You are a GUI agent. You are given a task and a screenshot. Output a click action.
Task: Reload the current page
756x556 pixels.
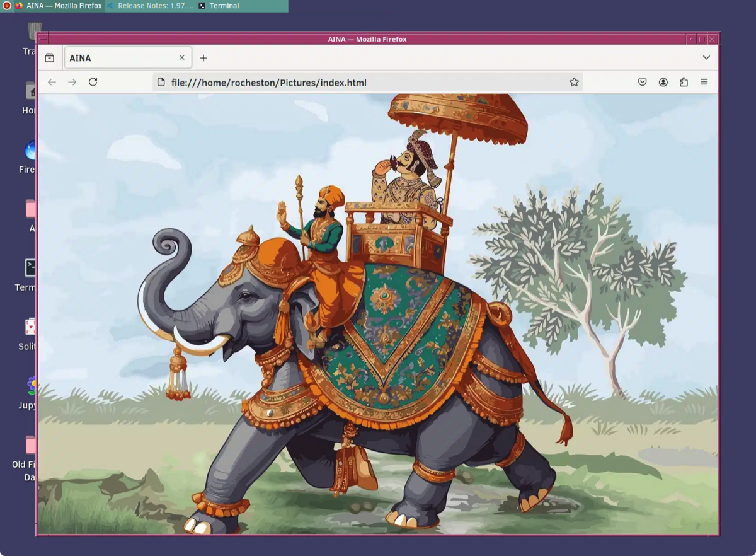click(93, 82)
